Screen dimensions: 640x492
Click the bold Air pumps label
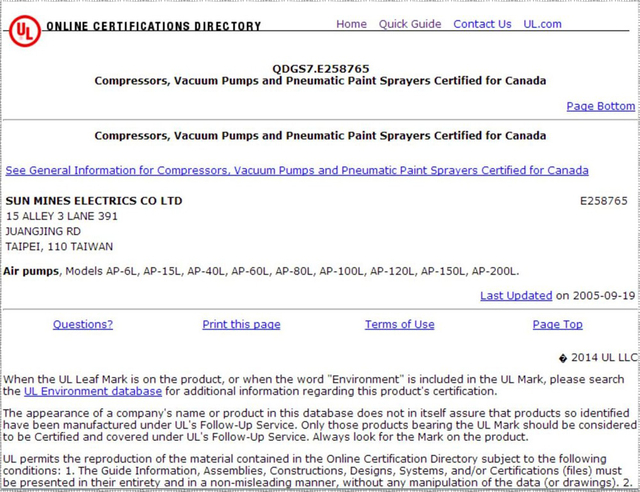(x=32, y=271)
